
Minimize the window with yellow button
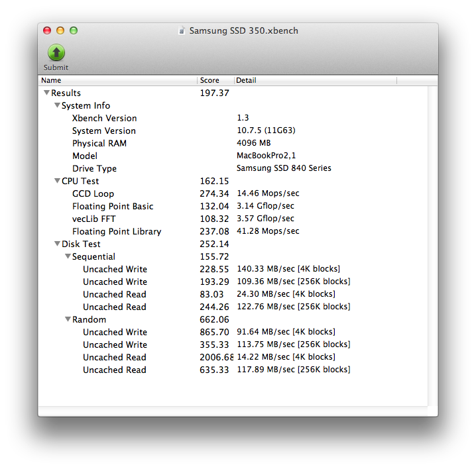[x=60, y=30]
